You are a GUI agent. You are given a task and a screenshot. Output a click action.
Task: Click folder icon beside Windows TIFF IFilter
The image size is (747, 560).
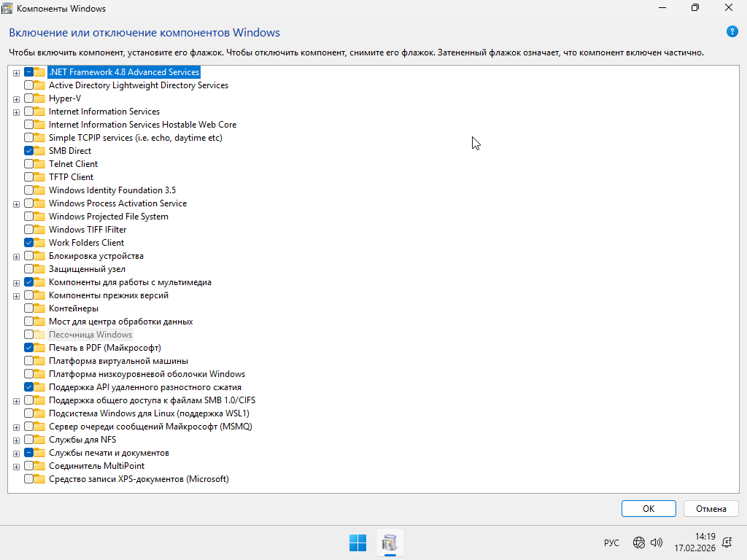pos(39,230)
